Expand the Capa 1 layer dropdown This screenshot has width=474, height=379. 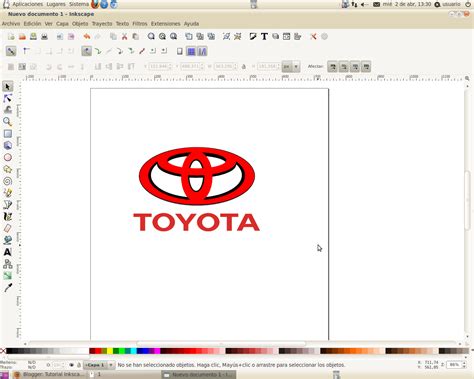[x=99, y=365]
